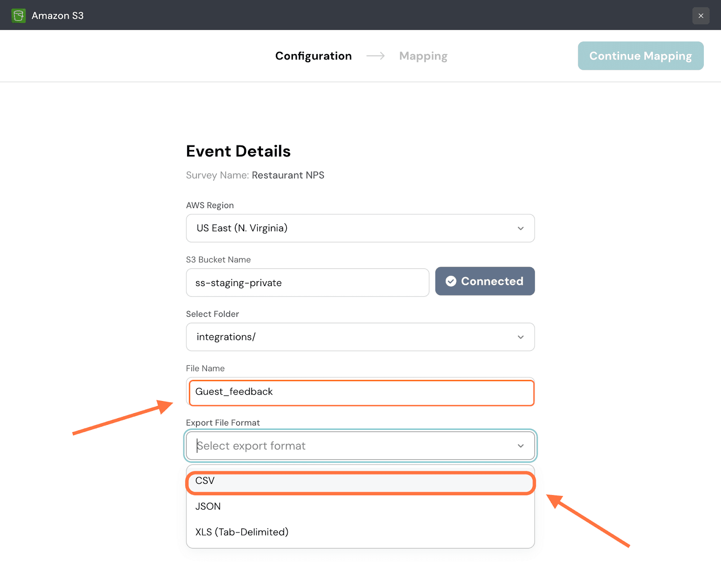
Task: Focus the S3 Bucket Name input field
Action: [307, 283]
